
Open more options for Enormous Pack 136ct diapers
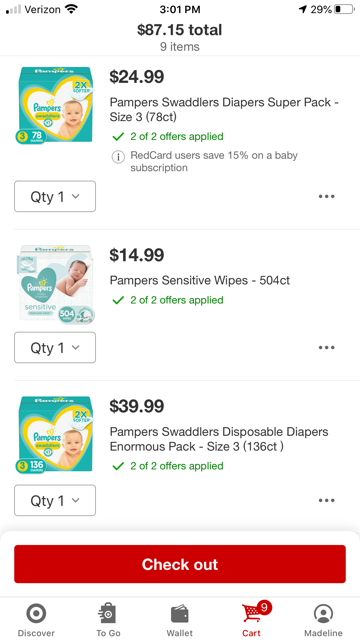pyautogui.click(x=327, y=500)
